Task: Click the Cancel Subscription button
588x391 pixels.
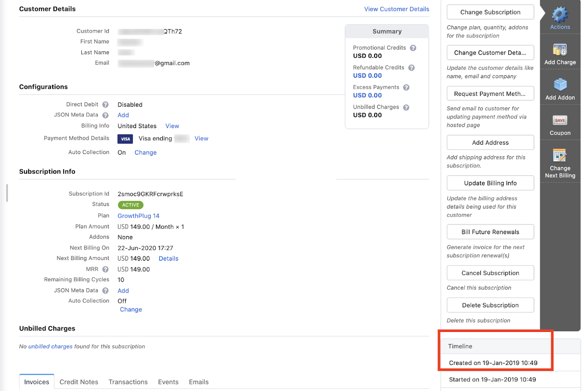Action: click(x=490, y=273)
